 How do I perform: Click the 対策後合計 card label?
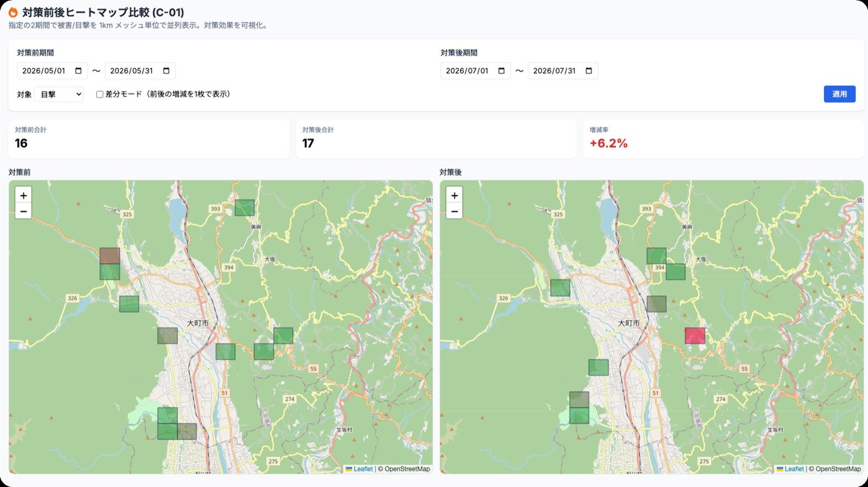[x=318, y=130]
